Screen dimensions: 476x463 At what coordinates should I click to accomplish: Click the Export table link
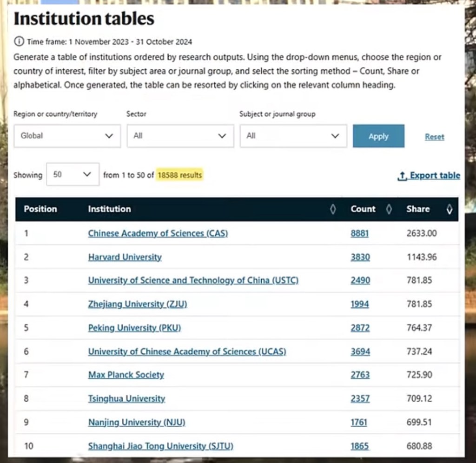(435, 175)
